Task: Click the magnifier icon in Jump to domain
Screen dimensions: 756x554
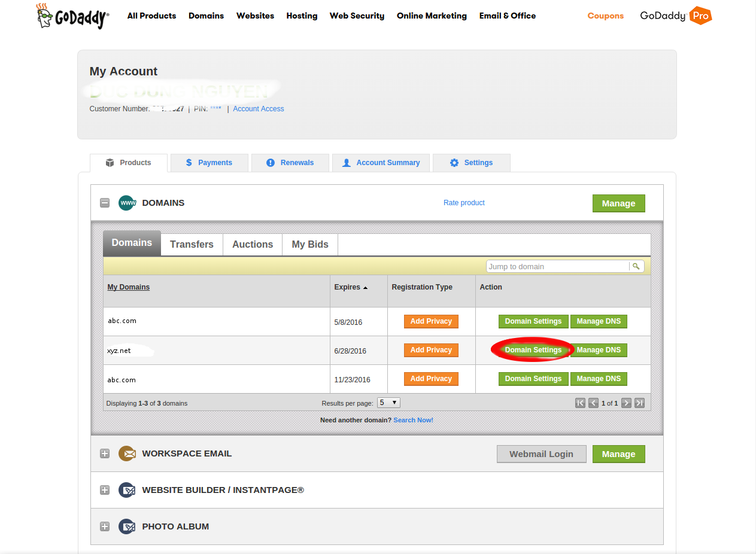Action: (637, 266)
